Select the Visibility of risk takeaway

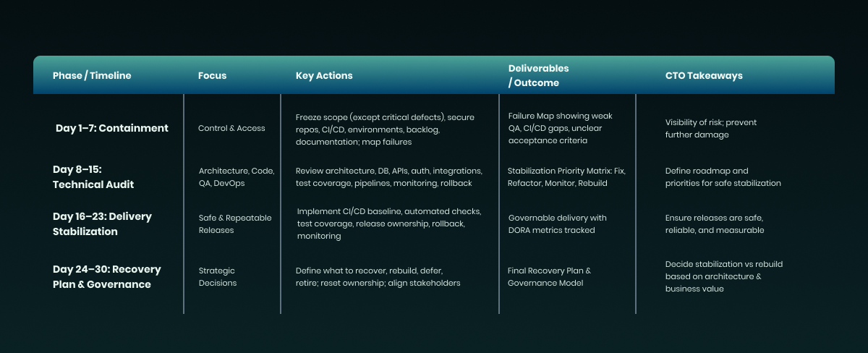pyautogui.click(x=711, y=129)
